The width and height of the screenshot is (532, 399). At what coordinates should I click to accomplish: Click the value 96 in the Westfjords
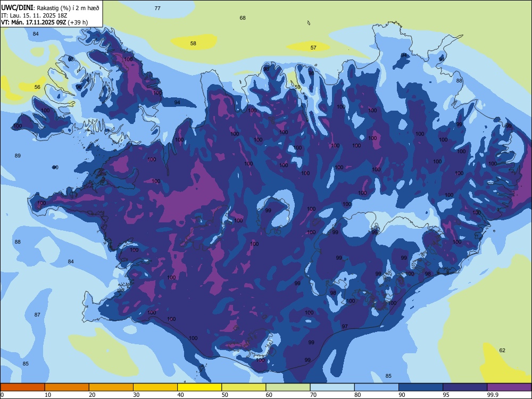pyautogui.click(x=79, y=87)
